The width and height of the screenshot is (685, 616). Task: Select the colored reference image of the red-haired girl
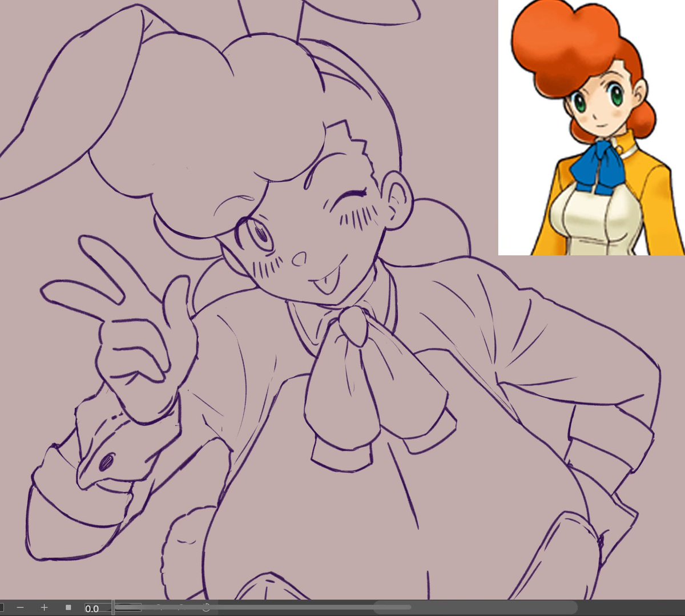tap(591, 127)
